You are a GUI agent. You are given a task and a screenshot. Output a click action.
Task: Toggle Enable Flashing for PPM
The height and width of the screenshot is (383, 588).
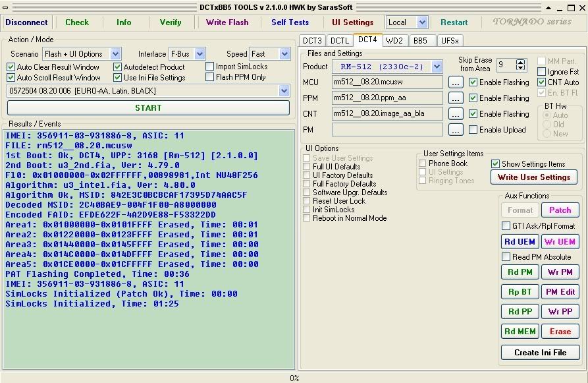[473, 98]
